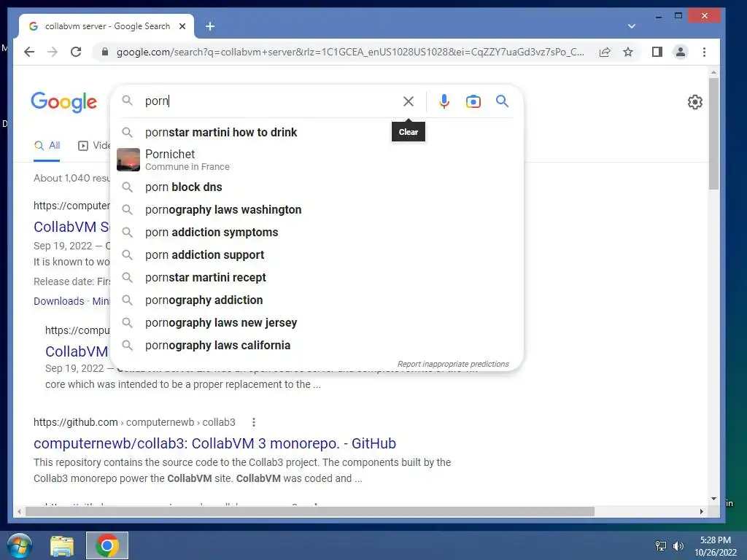Select the Pornichet commune suggestion
Image resolution: width=747 pixels, height=560 pixels.
point(317,160)
